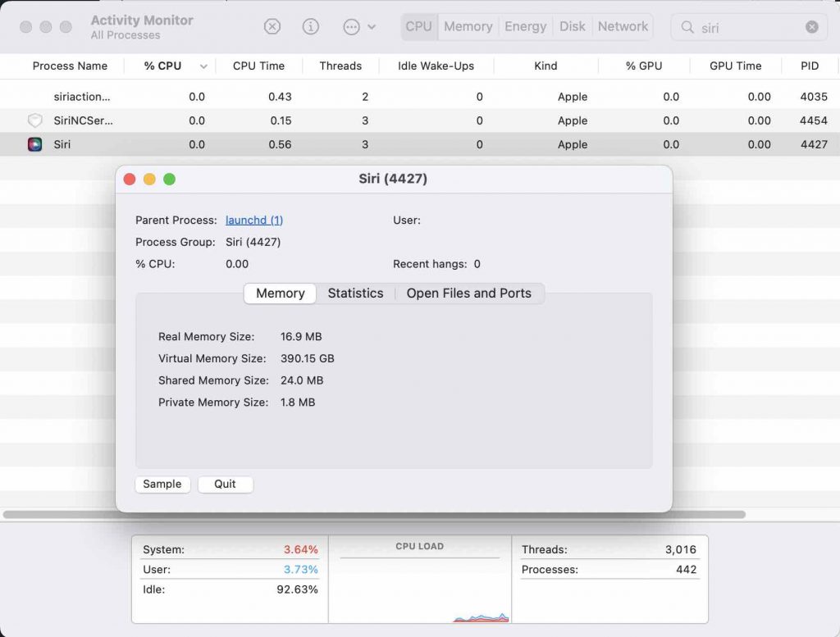Click the horizontal scrollbar below process list
The width and height of the screenshot is (840, 637).
374,515
